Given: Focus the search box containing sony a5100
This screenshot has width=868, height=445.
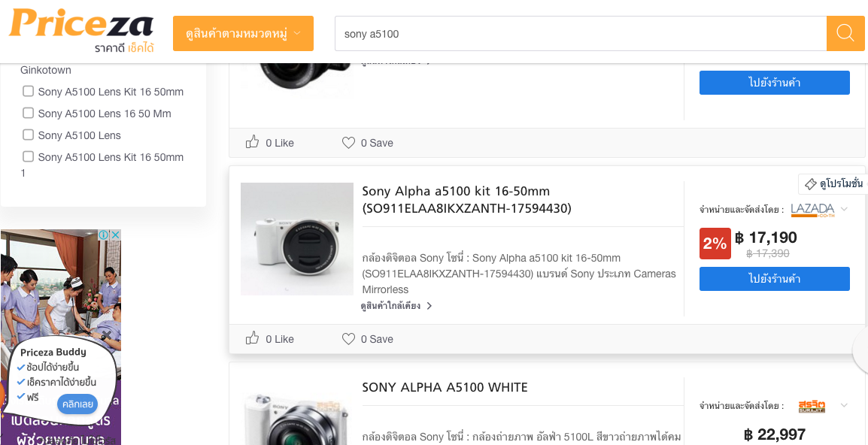Looking at the screenshot, I should pyautogui.click(x=581, y=34).
